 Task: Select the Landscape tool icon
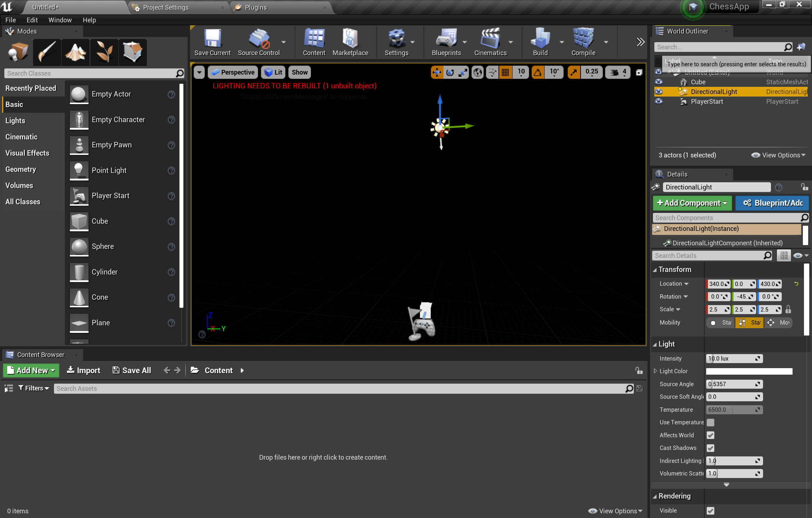[75, 52]
